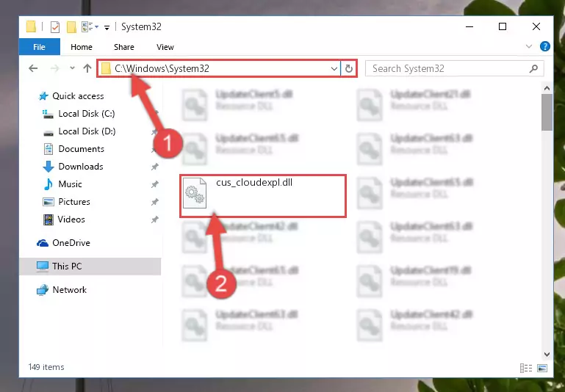Click the scroll down arrow
Viewport: 565px width, 392px height.
click(x=547, y=355)
